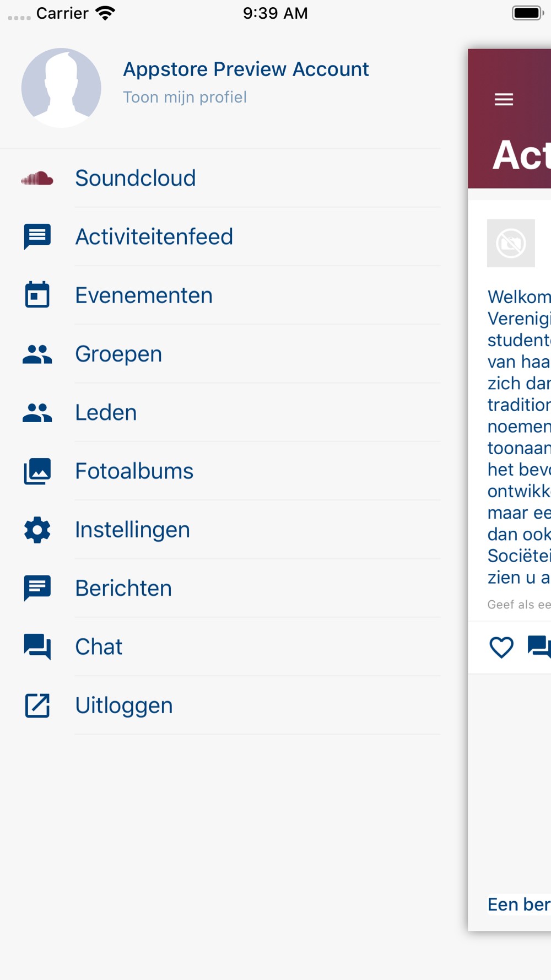Click the Soundcloud cloud icon
Image resolution: width=551 pixels, height=980 pixels.
37,179
